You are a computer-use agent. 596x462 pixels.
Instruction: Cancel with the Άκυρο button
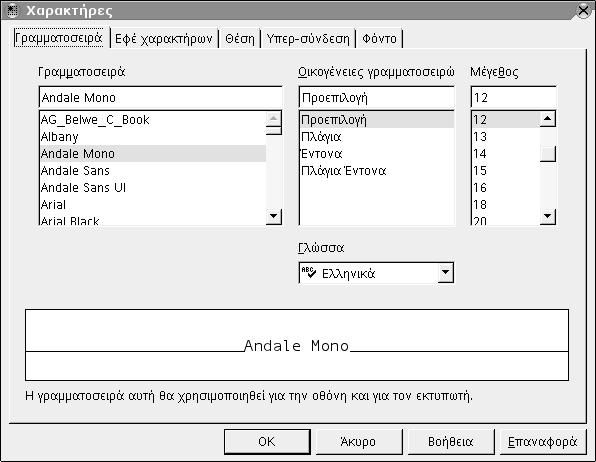[x=359, y=442]
